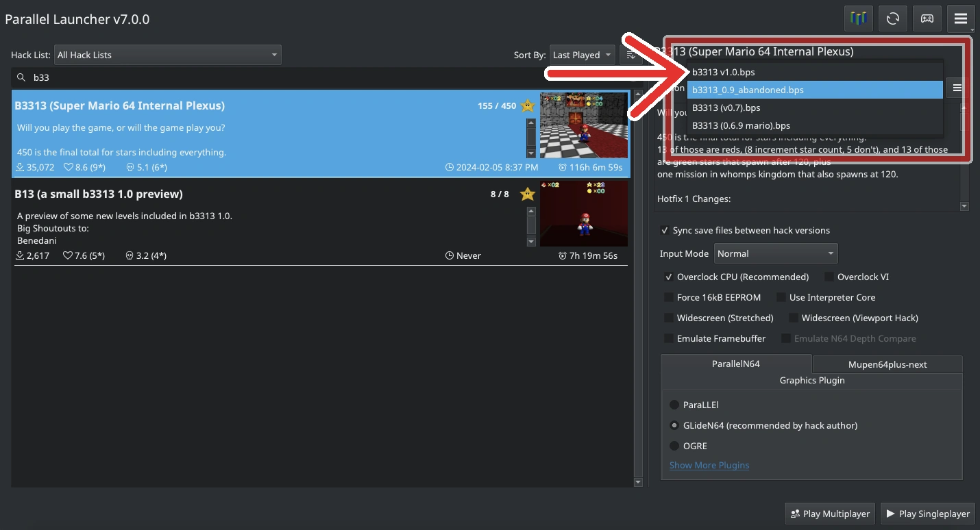Choose B3313 (0.6.9 mario).bps from the version list
Screen dimensions: 980x530
pyautogui.click(x=815, y=125)
